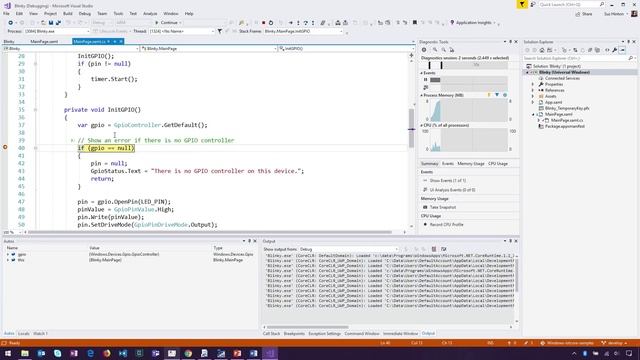Expand the Properties node in Solution Explorer
This screenshot has width=640, height=360.
point(533,84)
